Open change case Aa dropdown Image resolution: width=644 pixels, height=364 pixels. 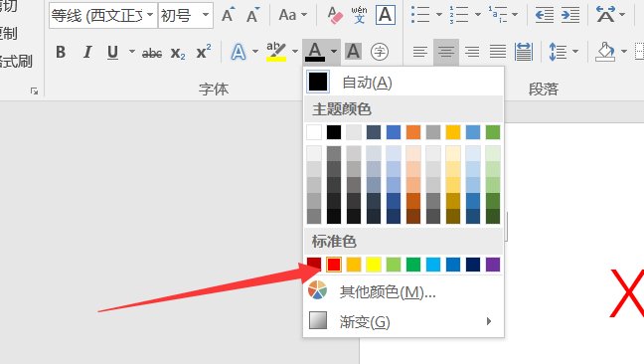point(293,15)
